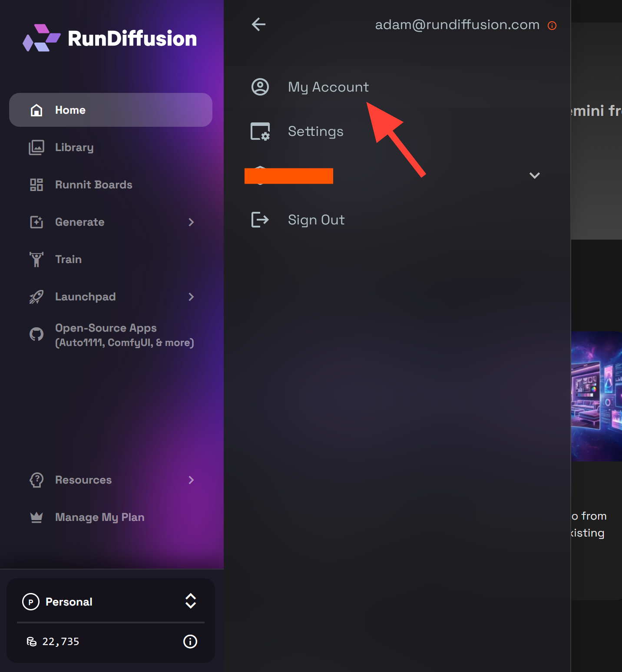Switch the Personal workspace selector
The height and width of the screenshot is (672, 622).
(x=111, y=602)
